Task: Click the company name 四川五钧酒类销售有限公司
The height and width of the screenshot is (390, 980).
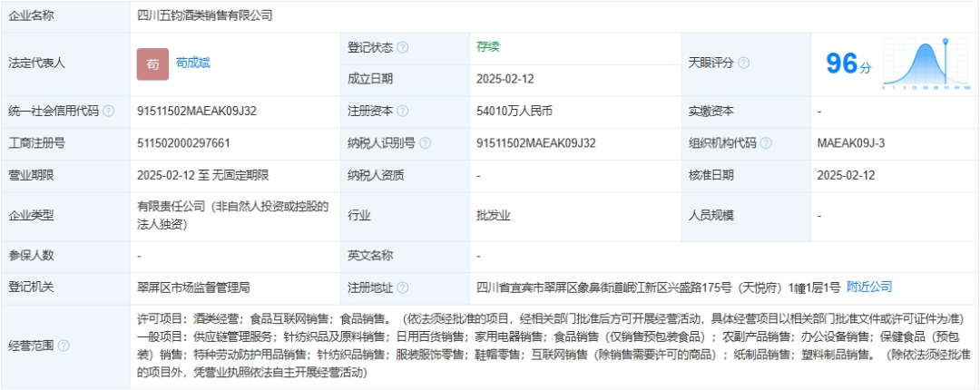Action: (x=205, y=15)
